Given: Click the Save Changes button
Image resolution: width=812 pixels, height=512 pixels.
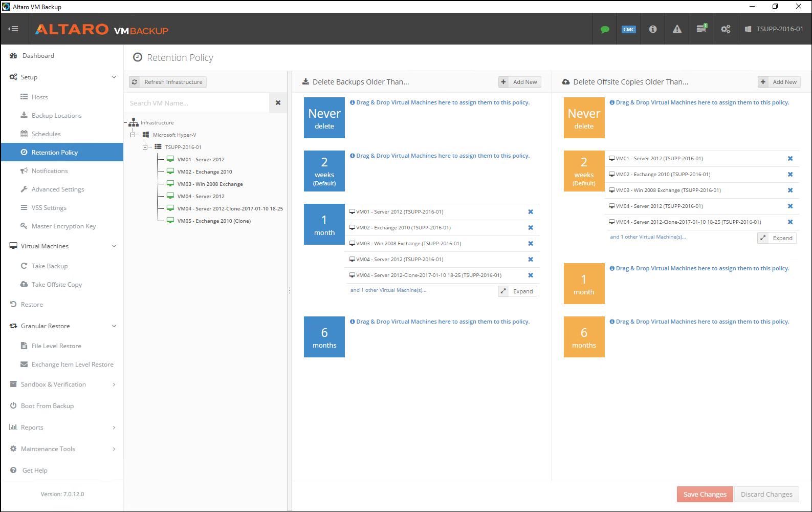Looking at the screenshot, I should point(705,494).
